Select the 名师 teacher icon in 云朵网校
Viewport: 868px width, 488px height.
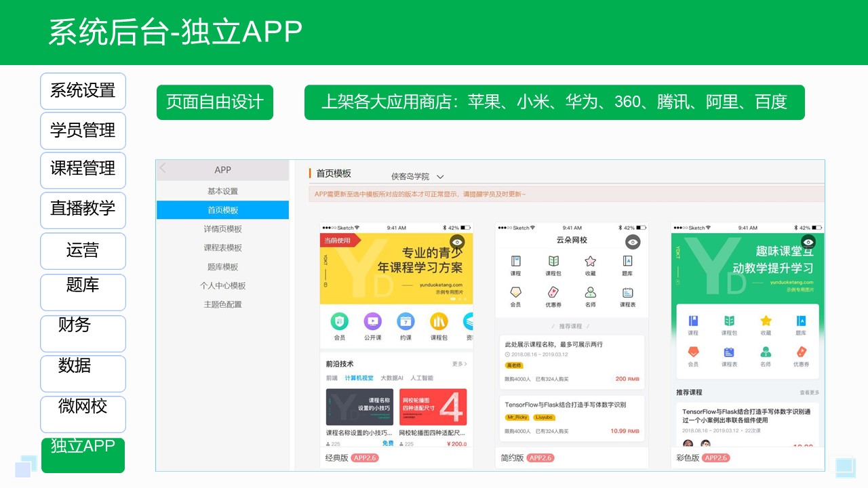590,292
